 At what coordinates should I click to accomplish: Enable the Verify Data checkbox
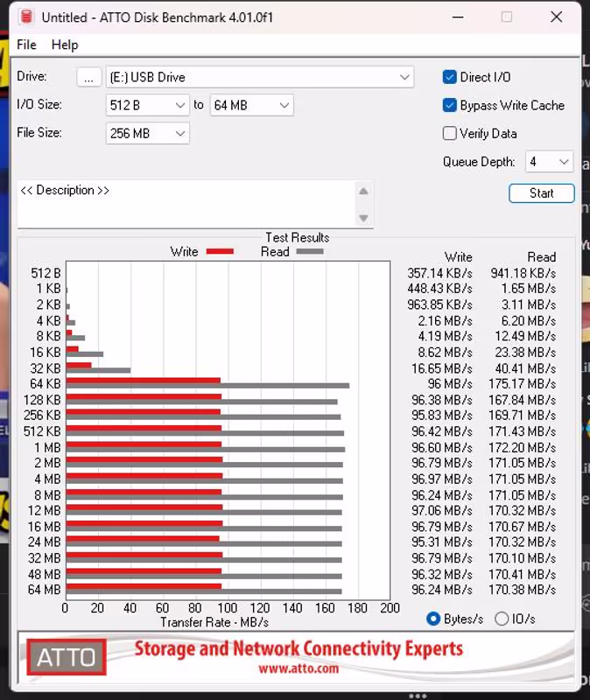(x=449, y=134)
